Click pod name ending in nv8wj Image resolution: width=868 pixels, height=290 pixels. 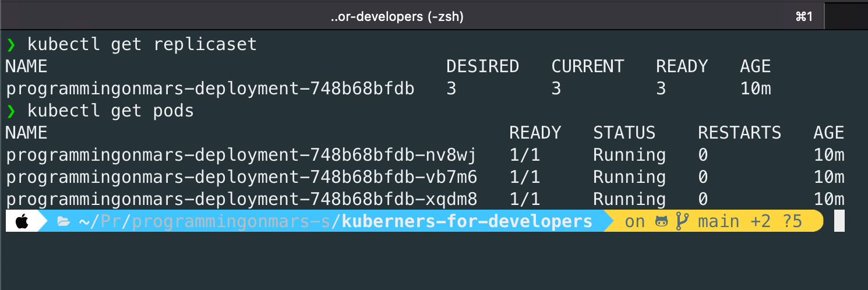(241, 155)
